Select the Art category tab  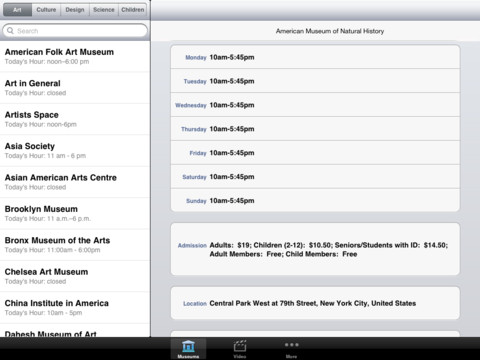[17, 10]
